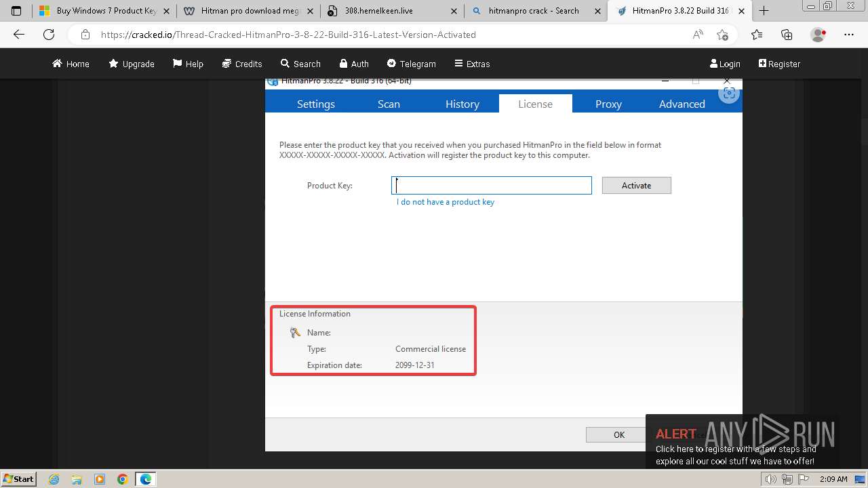868x488 pixels.
Task: Close the hitmanpro crack - Search tab
Action: point(597,11)
